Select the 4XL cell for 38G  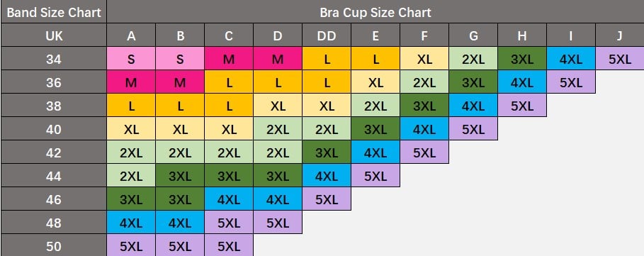pyautogui.click(x=473, y=105)
